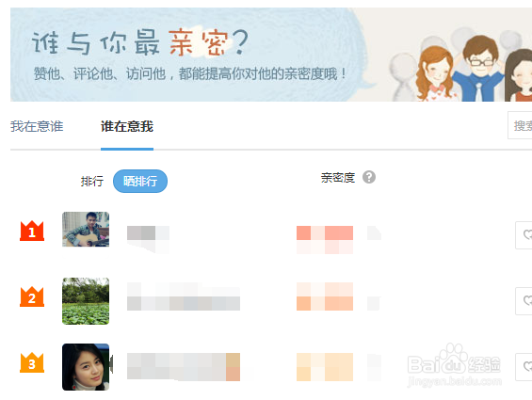This screenshot has width=532, height=400.
Task: Switch to the 我在意谁 tab
Action: tap(37, 126)
